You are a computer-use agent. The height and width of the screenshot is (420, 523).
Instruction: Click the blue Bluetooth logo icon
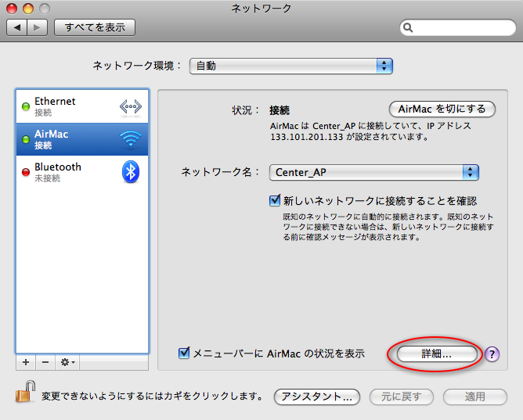[x=131, y=172]
